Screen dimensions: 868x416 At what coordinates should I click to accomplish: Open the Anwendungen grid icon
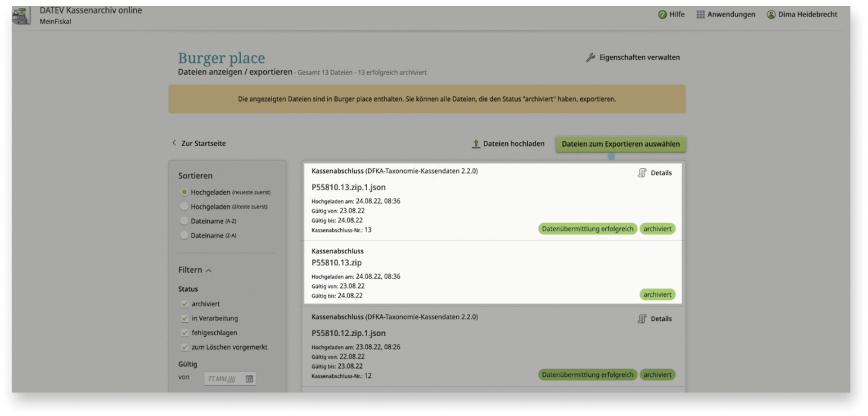700,15
